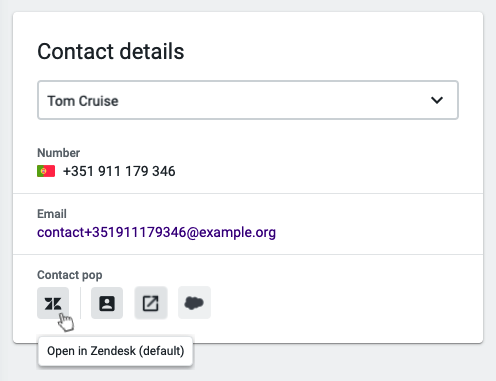Click the Portugal flag icon
The image size is (496, 381).
[46, 171]
